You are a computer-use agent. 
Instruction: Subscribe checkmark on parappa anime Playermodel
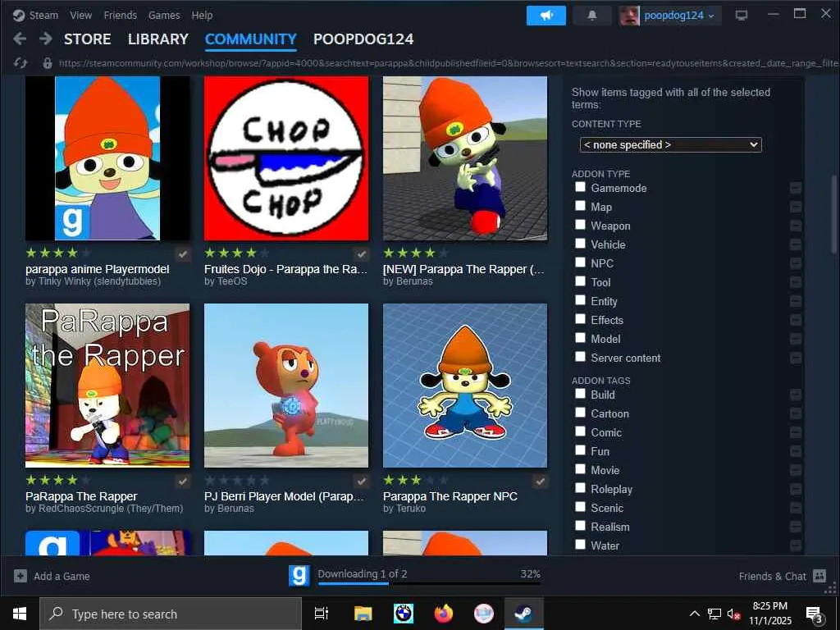click(x=183, y=254)
